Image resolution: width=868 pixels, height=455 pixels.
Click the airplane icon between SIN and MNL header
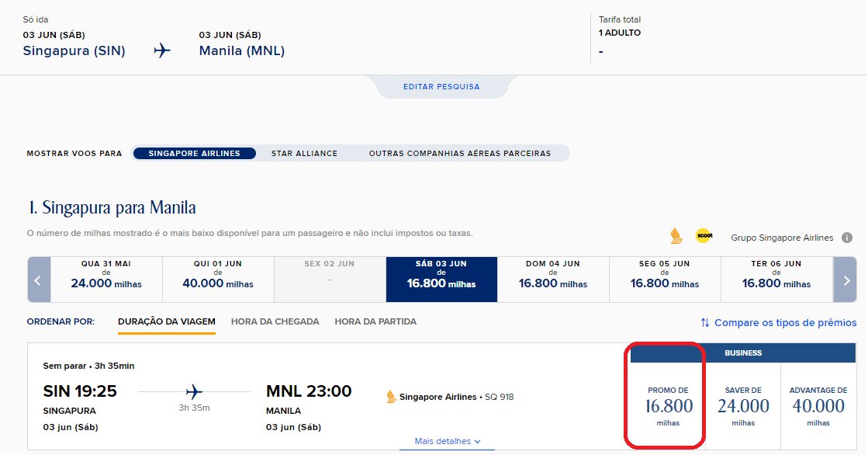coord(161,50)
